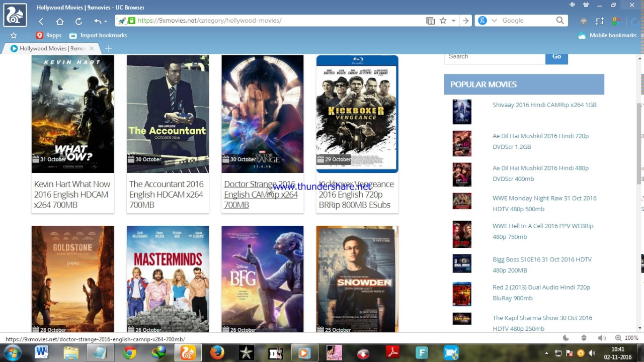644x362 pixels.
Task: Open Firefox from taskbar
Action: click(217, 353)
